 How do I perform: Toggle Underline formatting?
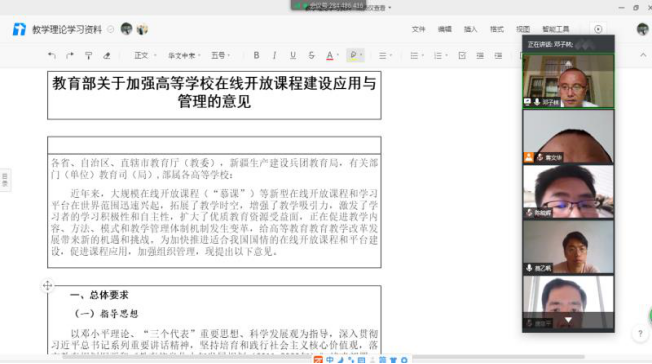293,55
